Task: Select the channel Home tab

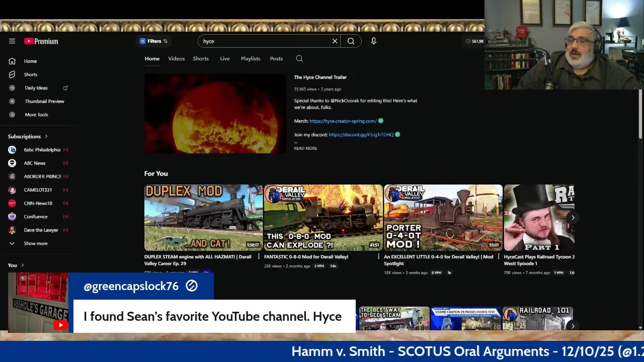Action: point(152,58)
